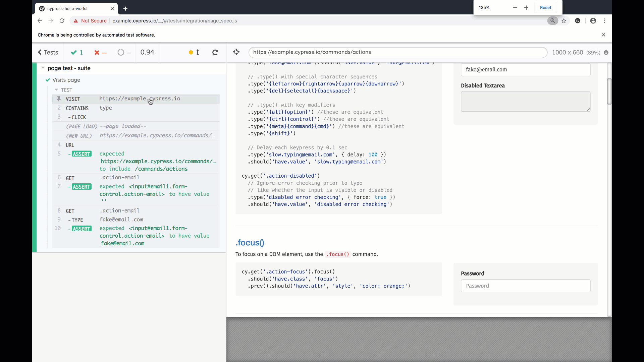Click the warning/alert status icon
This screenshot has height=362, width=644.
[191, 52]
